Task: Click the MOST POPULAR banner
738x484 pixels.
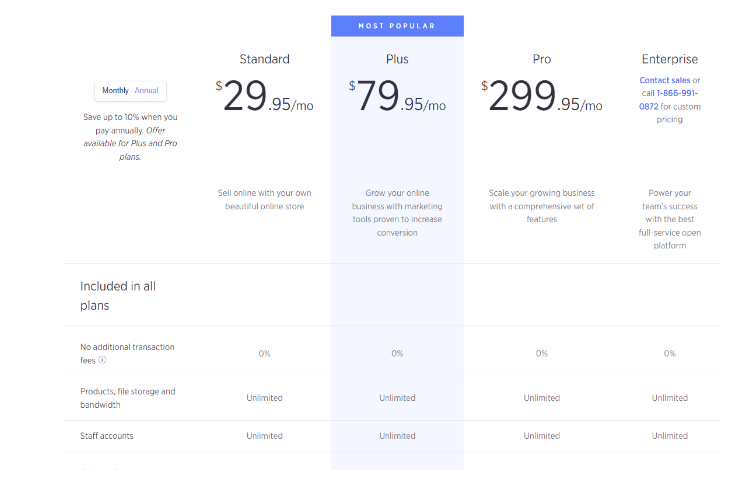Action: click(397, 26)
